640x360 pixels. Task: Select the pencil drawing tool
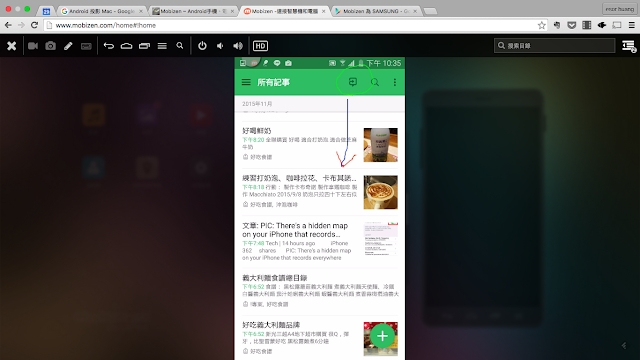[68, 46]
